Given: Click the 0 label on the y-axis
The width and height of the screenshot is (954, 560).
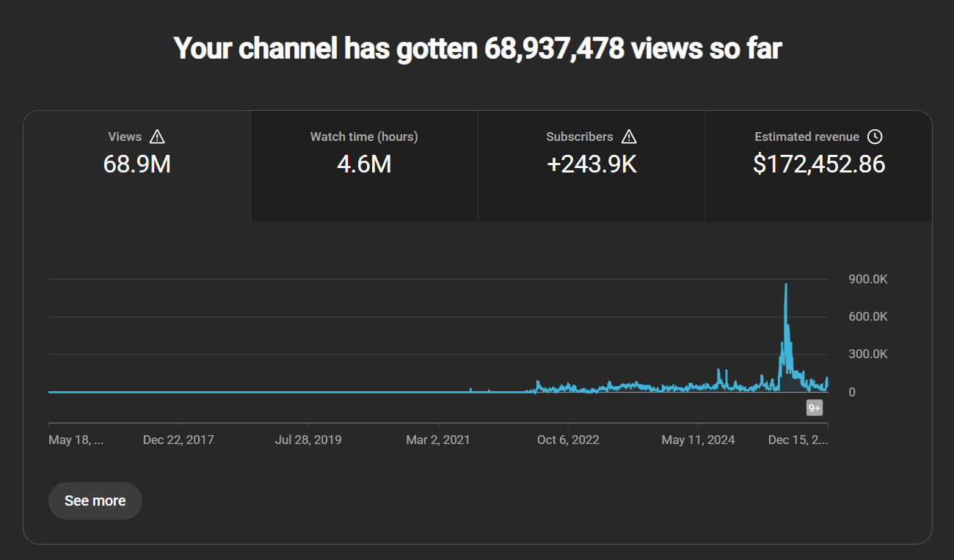Looking at the screenshot, I should [x=852, y=392].
